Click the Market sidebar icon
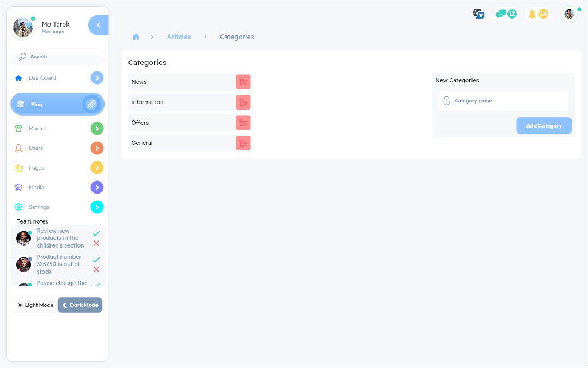The image size is (588, 368). point(19,128)
